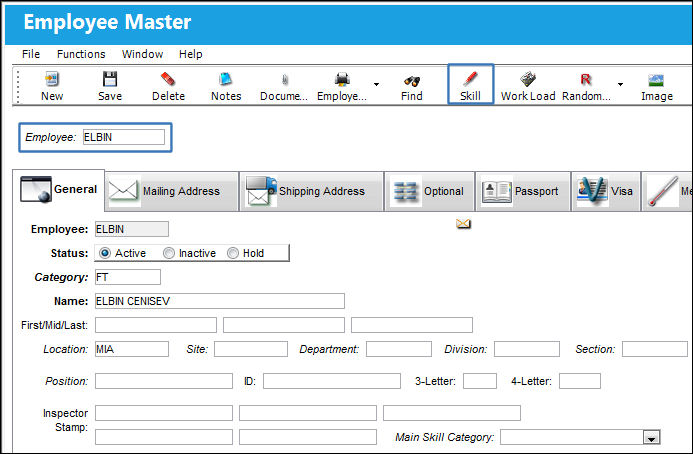Open the Main Skill Category dropdown
The width and height of the screenshot is (693, 454).
click(651, 438)
